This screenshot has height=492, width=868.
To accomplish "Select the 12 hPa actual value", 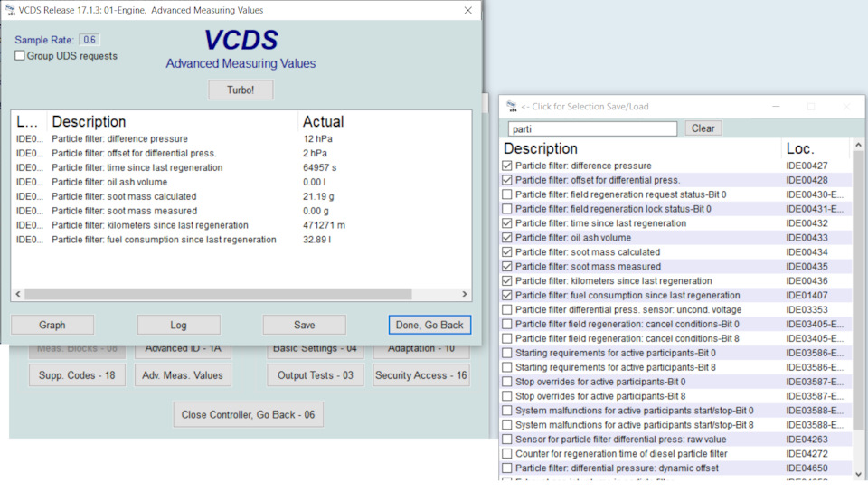I will click(317, 139).
